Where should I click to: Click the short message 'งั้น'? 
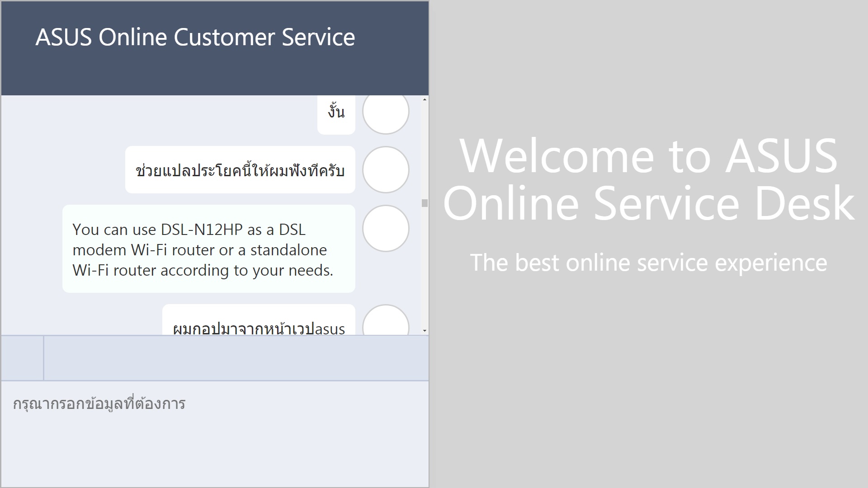(336, 115)
